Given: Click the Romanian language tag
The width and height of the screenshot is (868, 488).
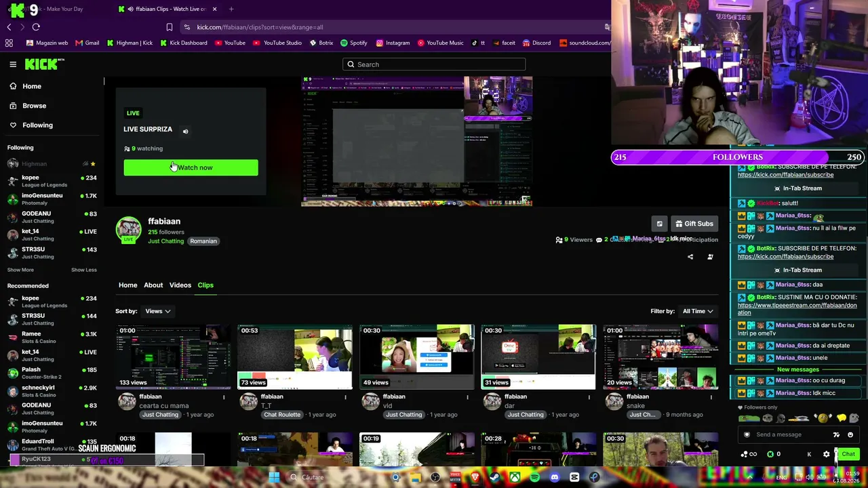Looking at the screenshot, I should pos(203,241).
